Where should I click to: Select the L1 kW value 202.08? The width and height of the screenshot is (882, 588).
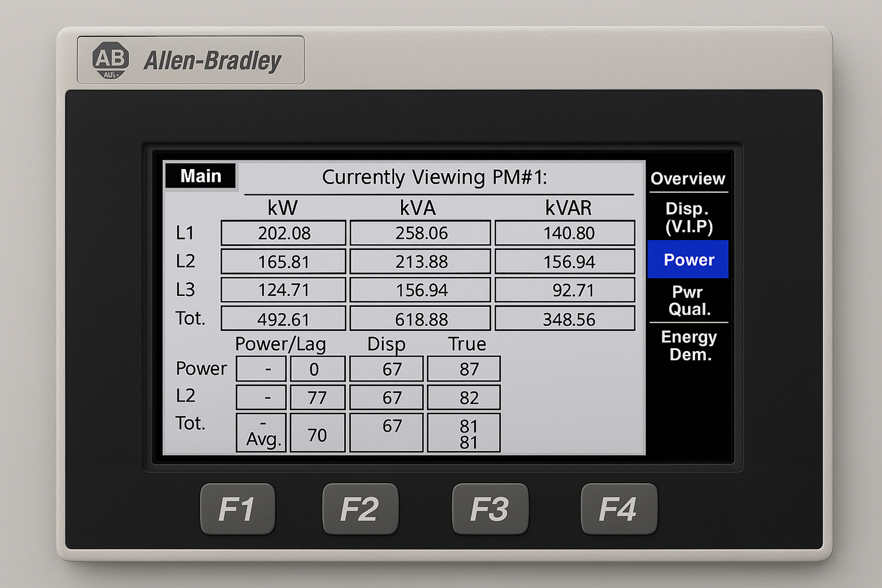(283, 233)
